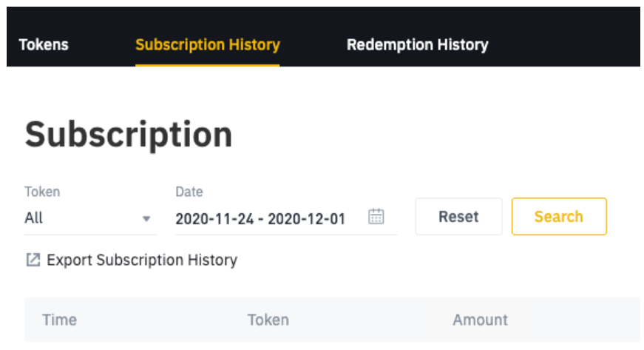644x350 pixels.
Task: Open the Redemption History tab
Action: coord(417,44)
